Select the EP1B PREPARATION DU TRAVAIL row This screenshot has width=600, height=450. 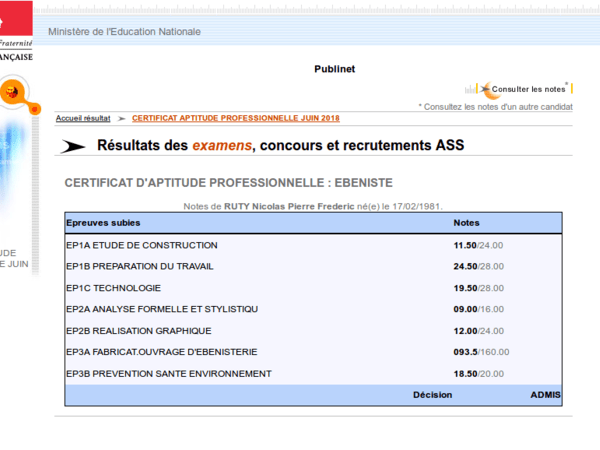(x=139, y=267)
